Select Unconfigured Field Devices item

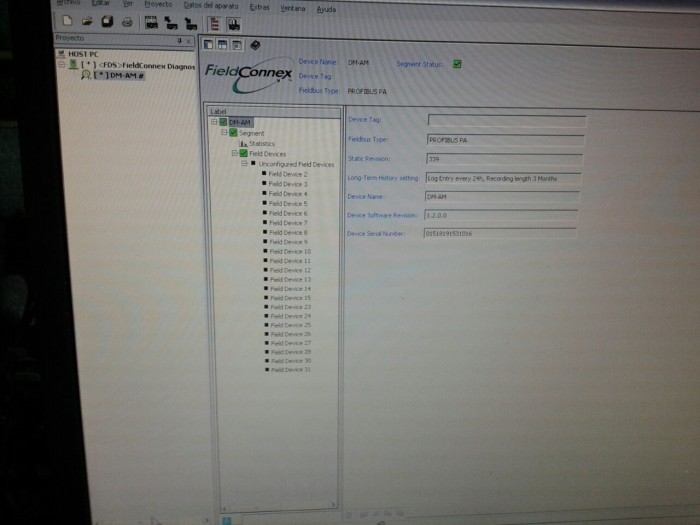tap(296, 164)
